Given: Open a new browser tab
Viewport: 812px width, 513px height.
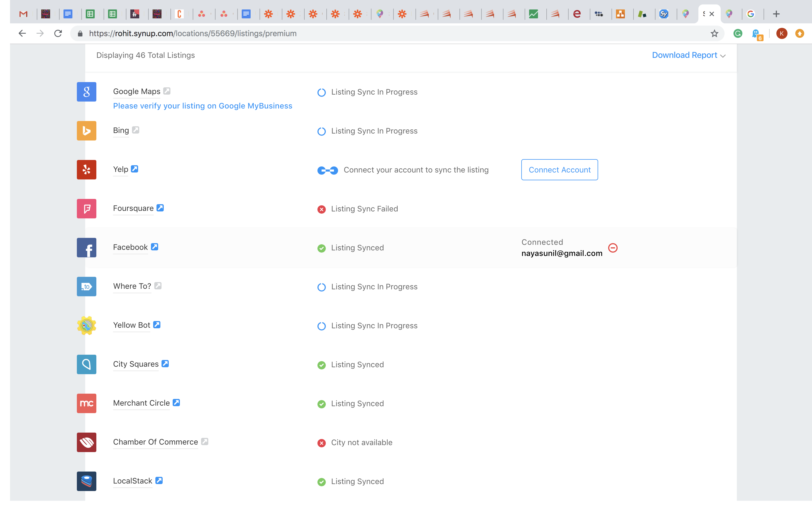Looking at the screenshot, I should point(776,14).
